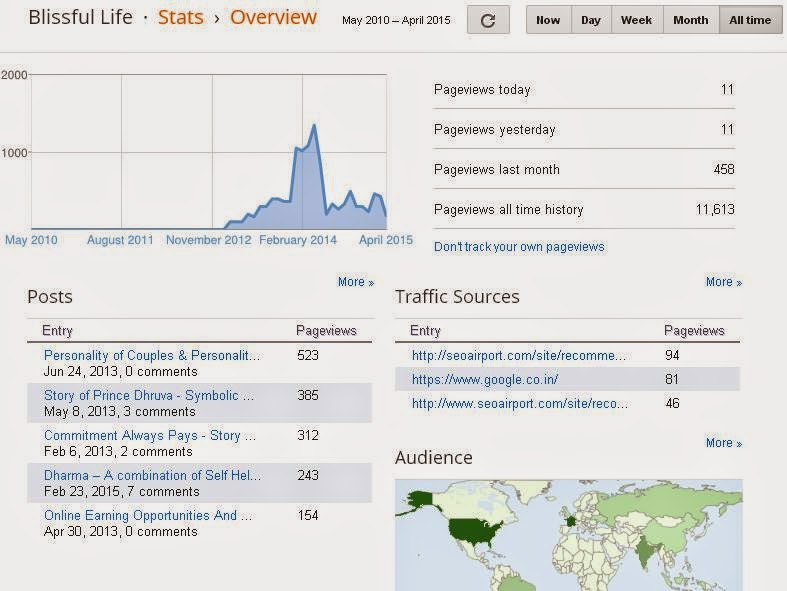
Task: Open the Overview breadcrumb link
Action: point(274,18)
